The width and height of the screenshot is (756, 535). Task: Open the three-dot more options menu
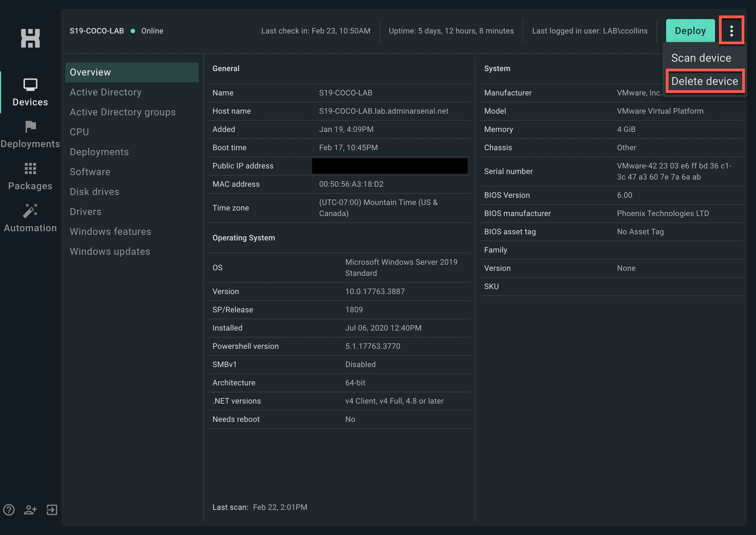[x=731, y=31]
